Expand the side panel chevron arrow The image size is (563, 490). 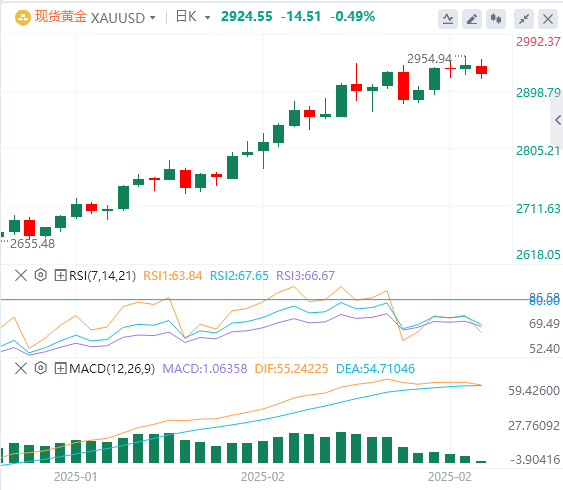[558, 120]
